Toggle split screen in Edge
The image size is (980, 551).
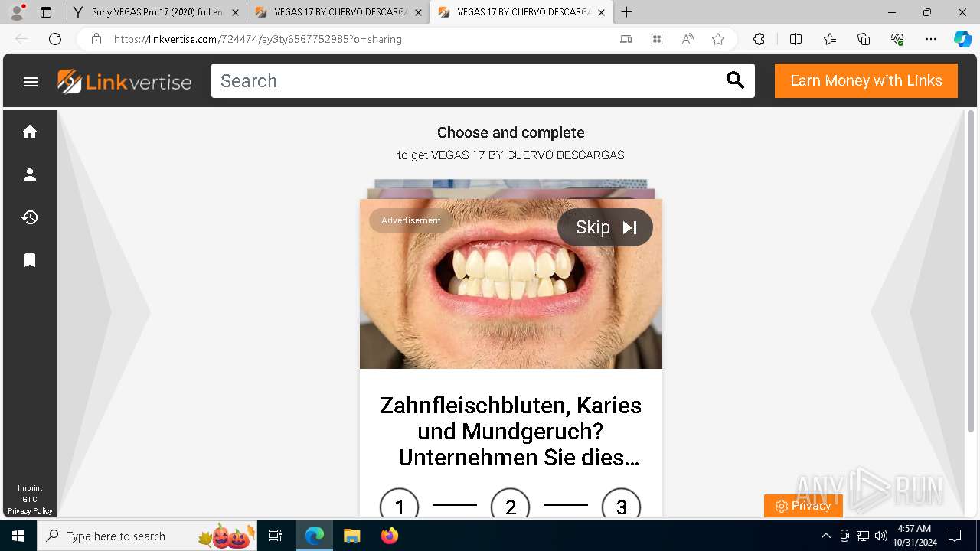tap(795, 39)
